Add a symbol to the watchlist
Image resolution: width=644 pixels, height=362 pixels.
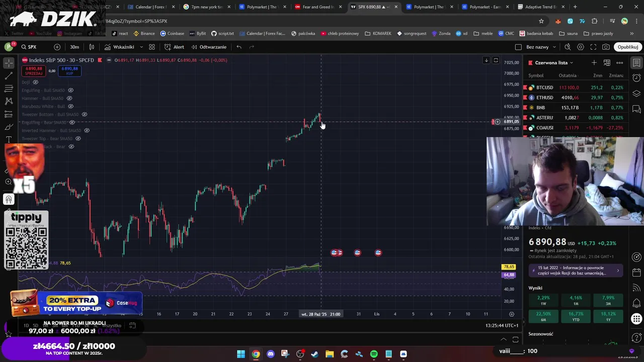tap(594, 63)
